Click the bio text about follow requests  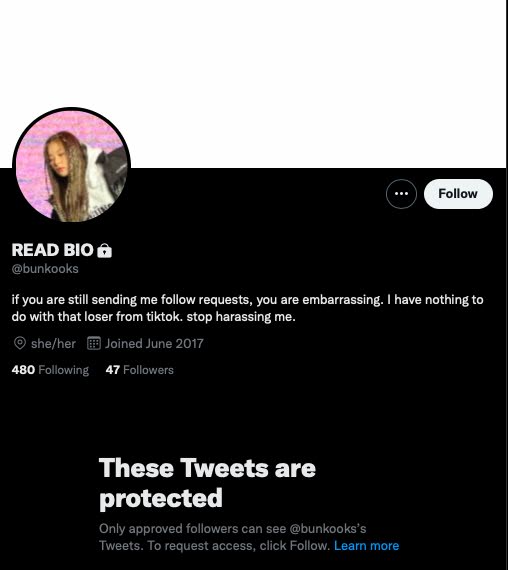[247, 308]
